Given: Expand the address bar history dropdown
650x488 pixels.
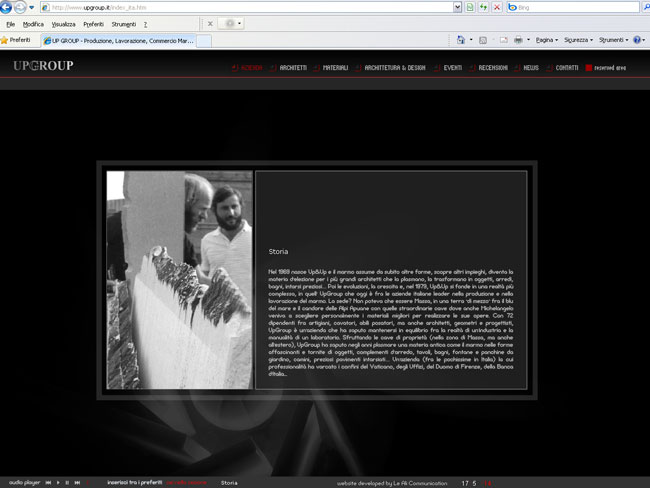Looking at the screenshot, I should point(457,7).
